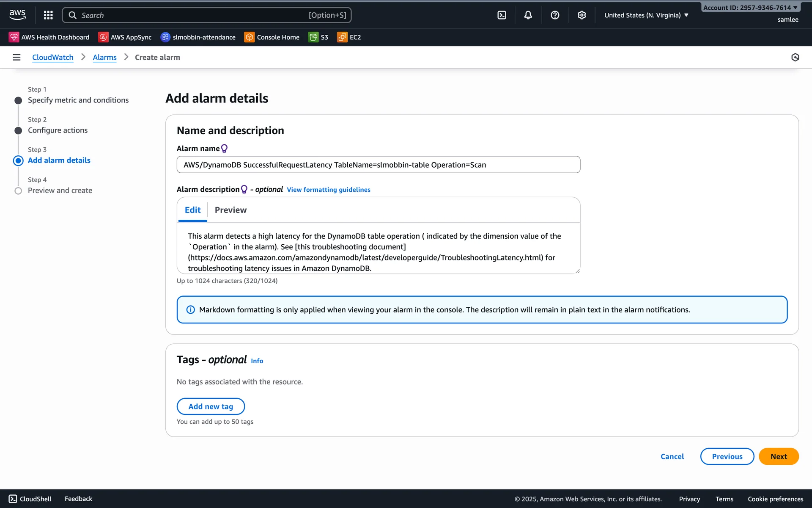
Task: Open the AWS services grid menu
Action: click(x=48, y=15)
